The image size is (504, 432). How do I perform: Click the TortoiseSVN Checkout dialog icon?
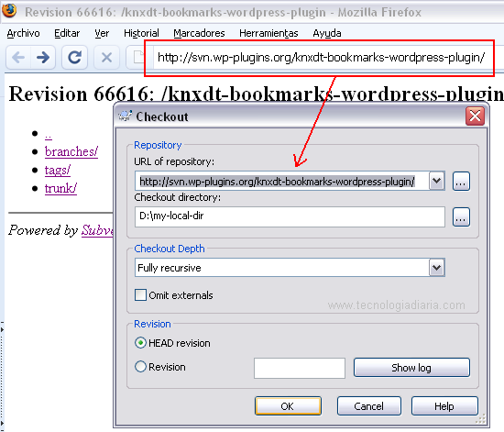coord(125,116)
